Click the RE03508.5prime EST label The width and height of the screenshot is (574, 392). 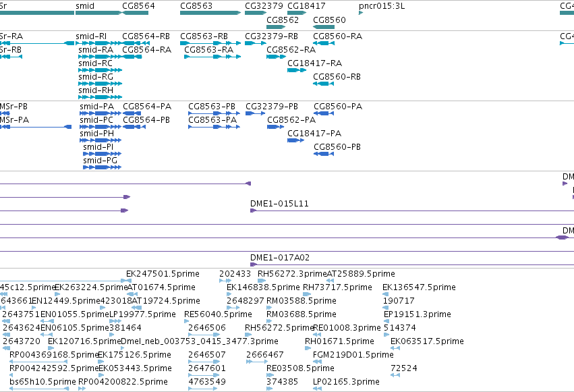pos(300,368)
